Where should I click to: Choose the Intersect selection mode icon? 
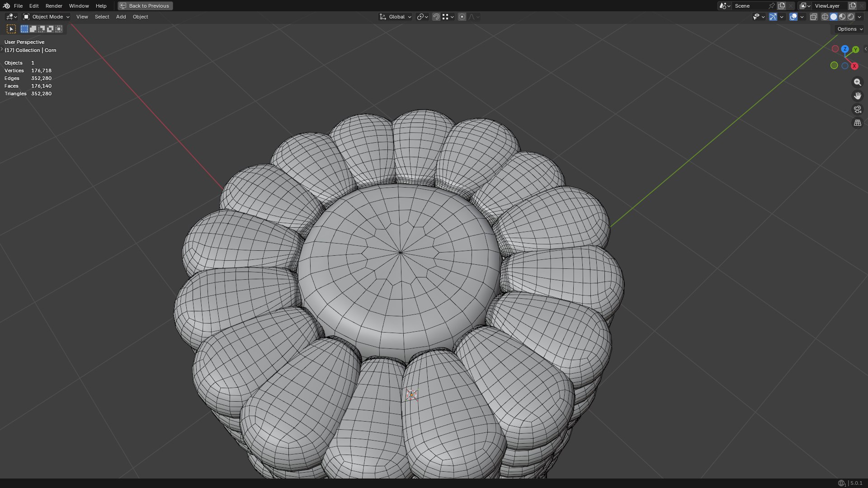coord(59,29)
